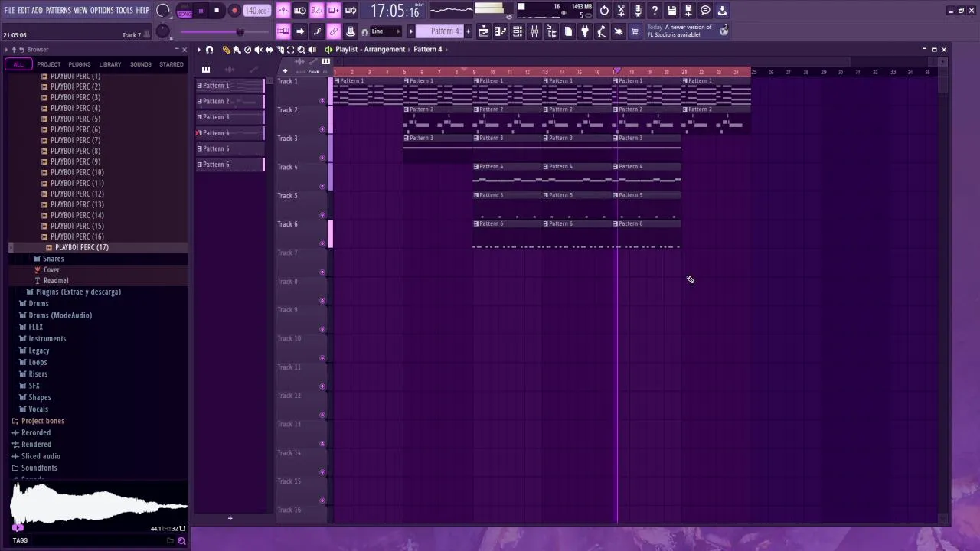980x551 pixels.
Task: Adjust the main pitch knob
Action: [162, 31]
